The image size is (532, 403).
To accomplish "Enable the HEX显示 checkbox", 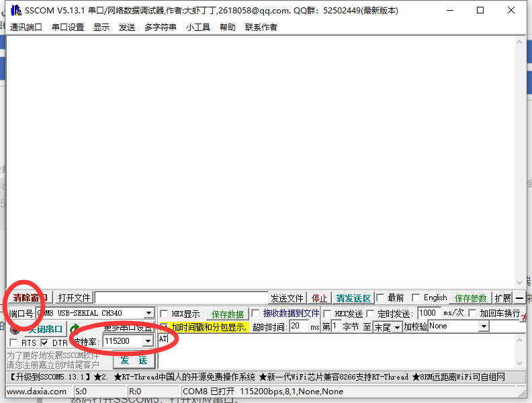I will click(164, 314).
